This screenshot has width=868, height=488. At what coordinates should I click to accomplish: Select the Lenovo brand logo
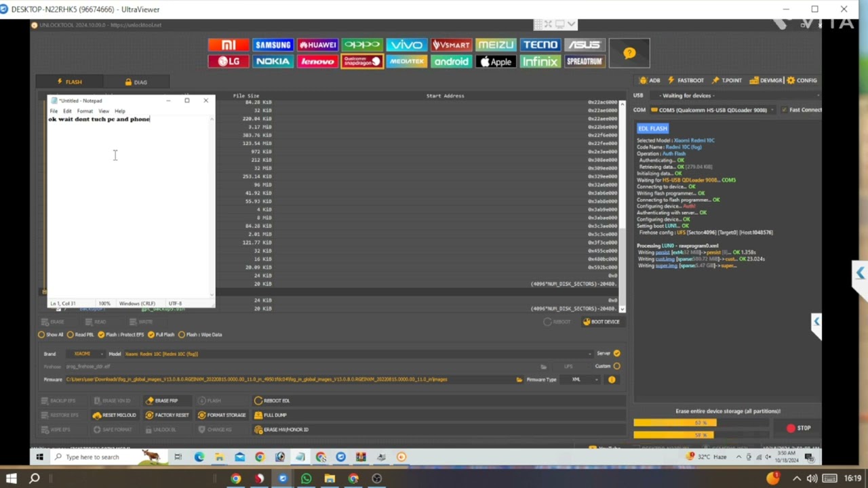click(x=317, y=61)
